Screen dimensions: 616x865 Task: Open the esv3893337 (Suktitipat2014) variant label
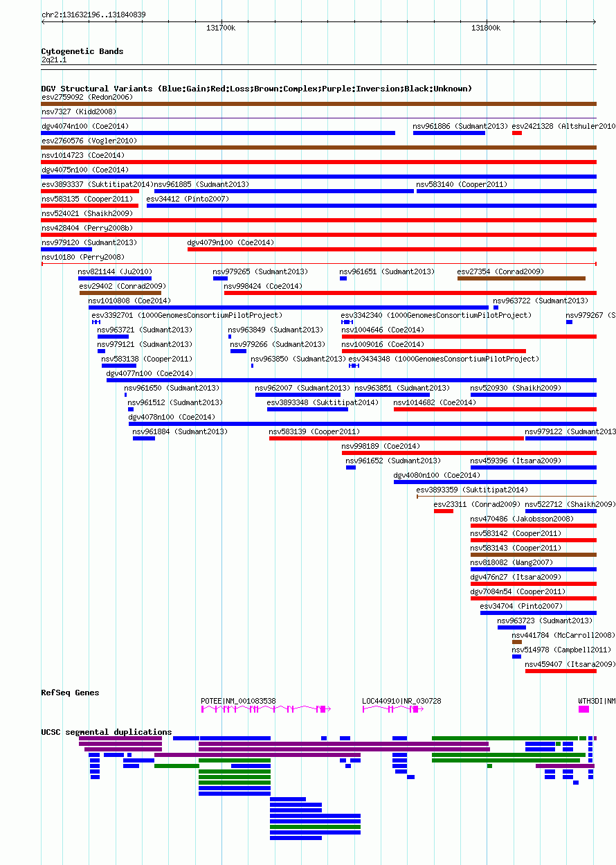coord(97,184)
